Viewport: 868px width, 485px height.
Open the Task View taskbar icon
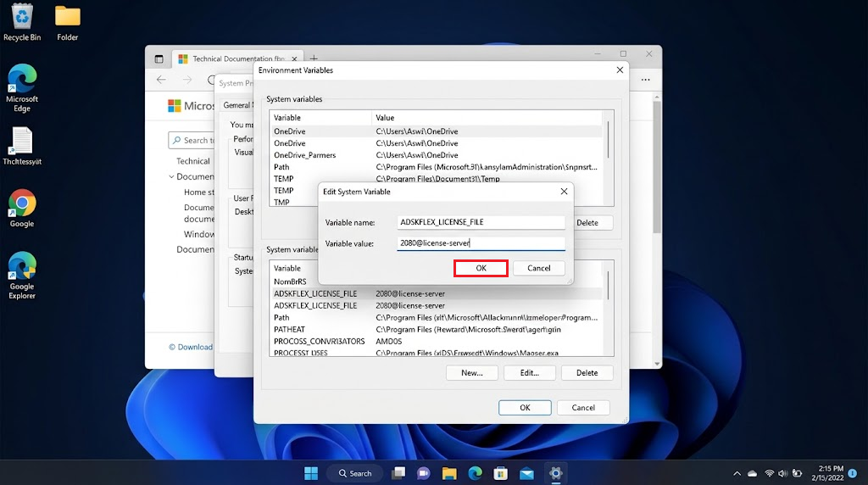pyautogui.click(x=398, y=473)
